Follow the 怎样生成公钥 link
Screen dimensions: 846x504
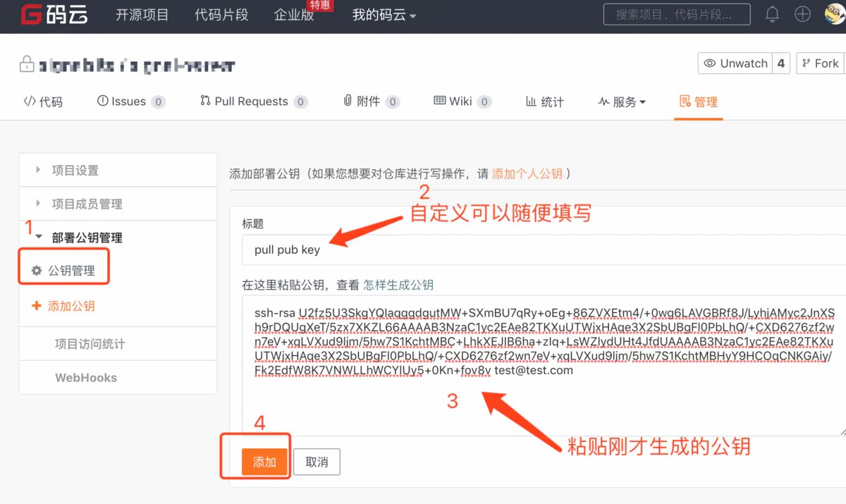click(398, 285)
